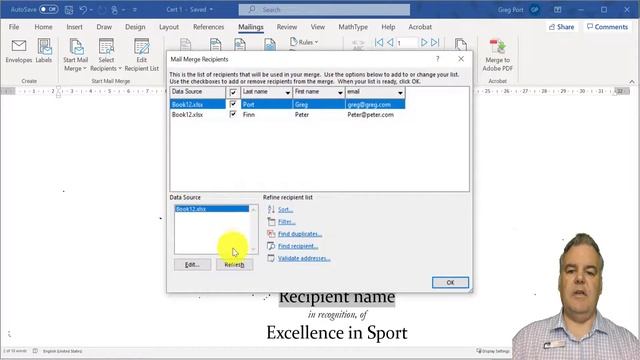Collapse the ribbon with the chevron
The image size is (640, 360).
pyautogui.click(x=631, y=82)
